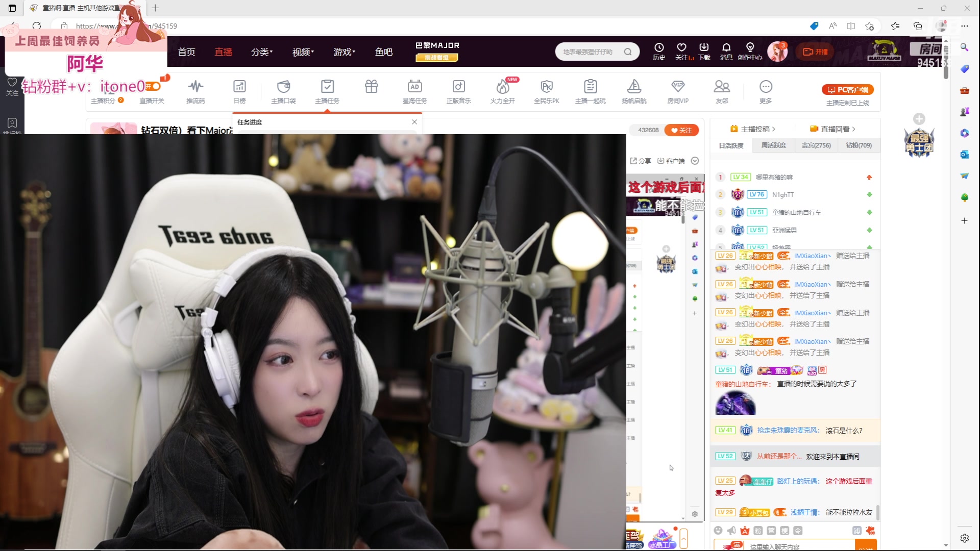Click the megaphone icon in chat toolbar

click(x=731, y=531)
